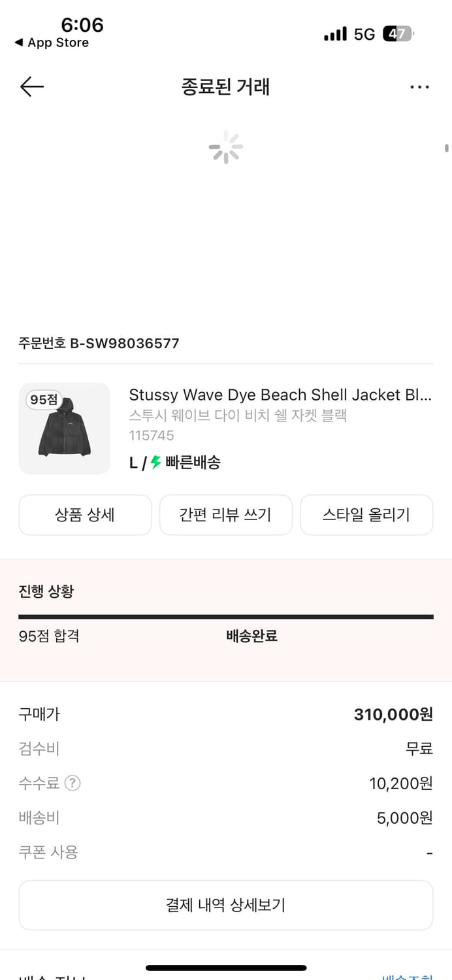Tap the 진행 상황 progress bar

[x=226, y=616]
